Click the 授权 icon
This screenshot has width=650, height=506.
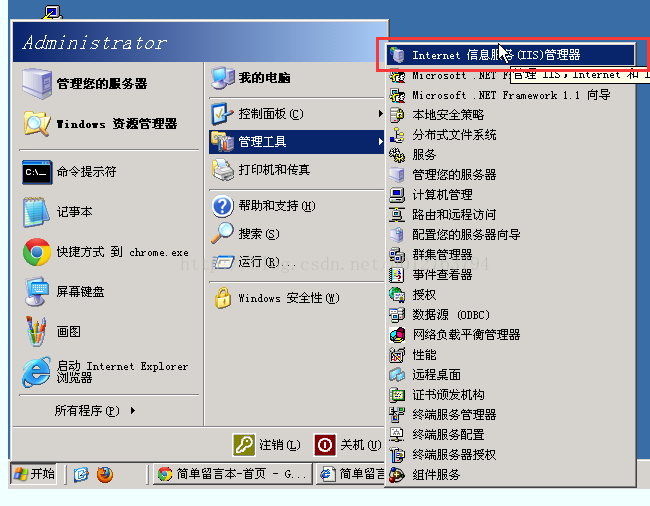(397, 295)
